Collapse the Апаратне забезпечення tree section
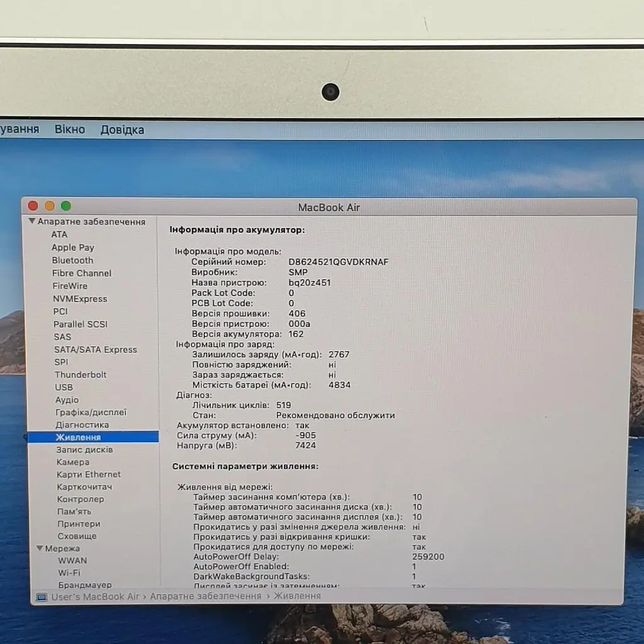 pos(31,221)
